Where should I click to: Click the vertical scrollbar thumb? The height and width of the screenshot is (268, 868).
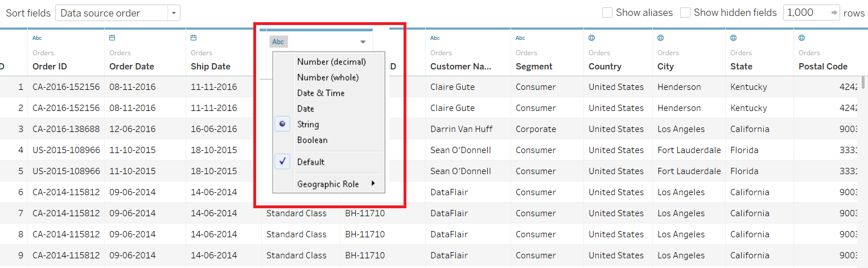point(864,83)
